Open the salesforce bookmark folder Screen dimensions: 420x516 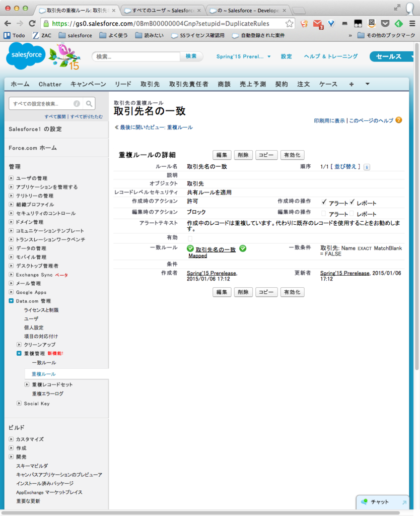(x=76, y=35)
